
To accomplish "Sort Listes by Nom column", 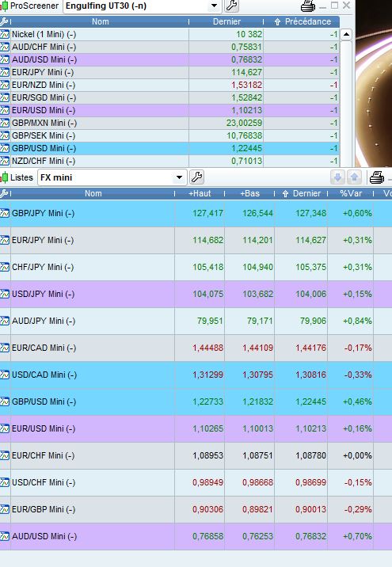I will [93, 193].
